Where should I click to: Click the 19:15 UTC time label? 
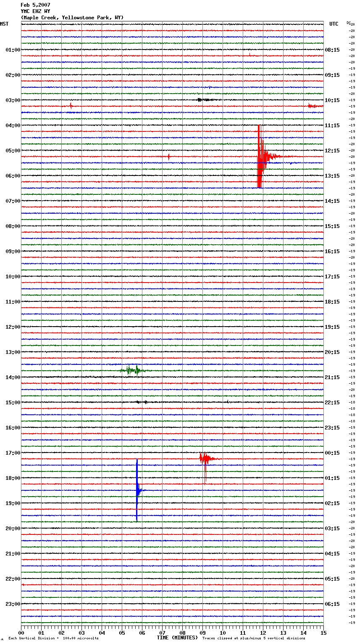332,327
